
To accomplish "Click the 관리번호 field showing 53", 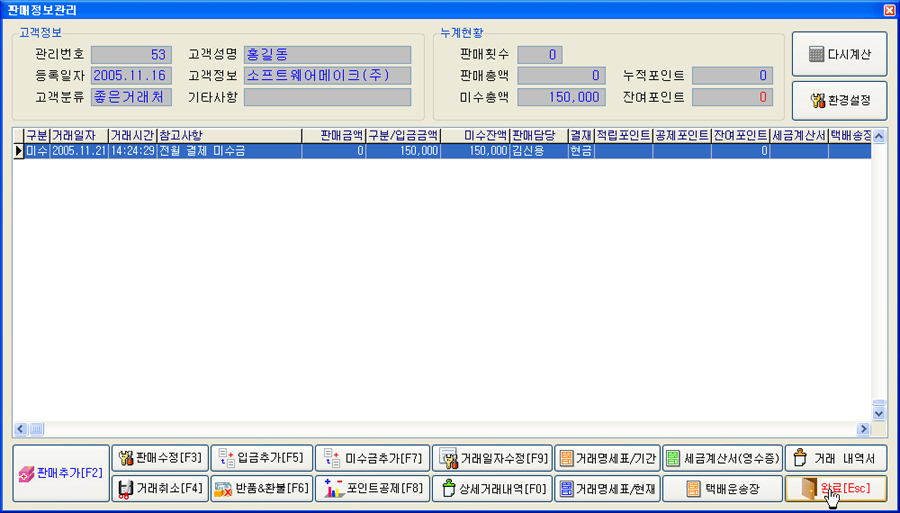I will [x=131, y=55].
